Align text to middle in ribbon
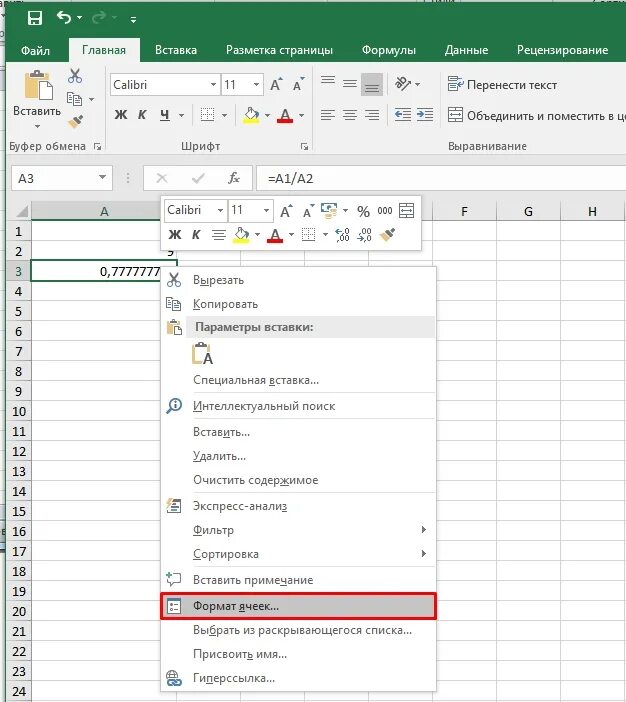 pyautogui.click(x=350, y=84)
